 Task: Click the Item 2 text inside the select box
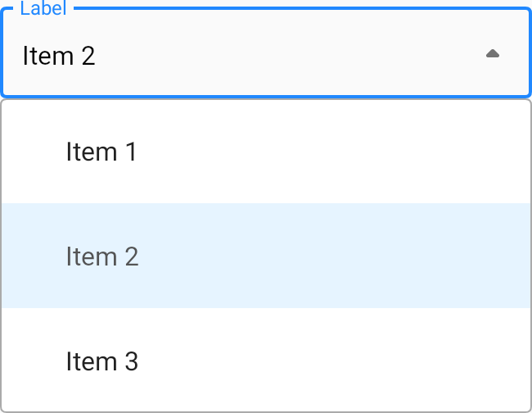click(x=59, y=56)
